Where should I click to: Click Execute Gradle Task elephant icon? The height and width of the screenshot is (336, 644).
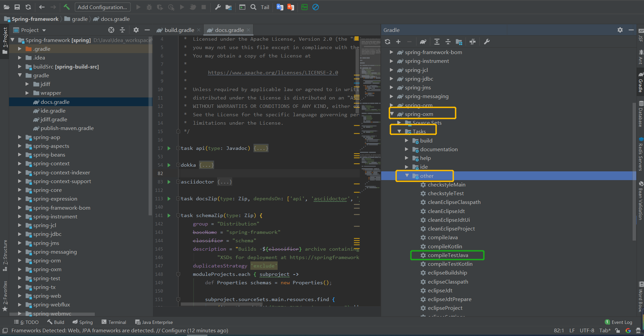tap(423, 42)
